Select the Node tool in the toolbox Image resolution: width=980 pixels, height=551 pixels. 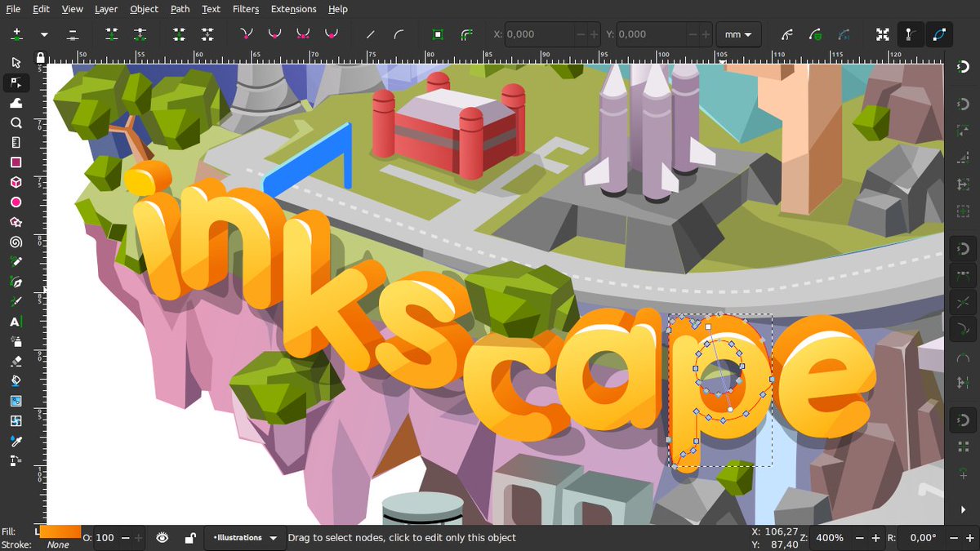tap(16, 82)
